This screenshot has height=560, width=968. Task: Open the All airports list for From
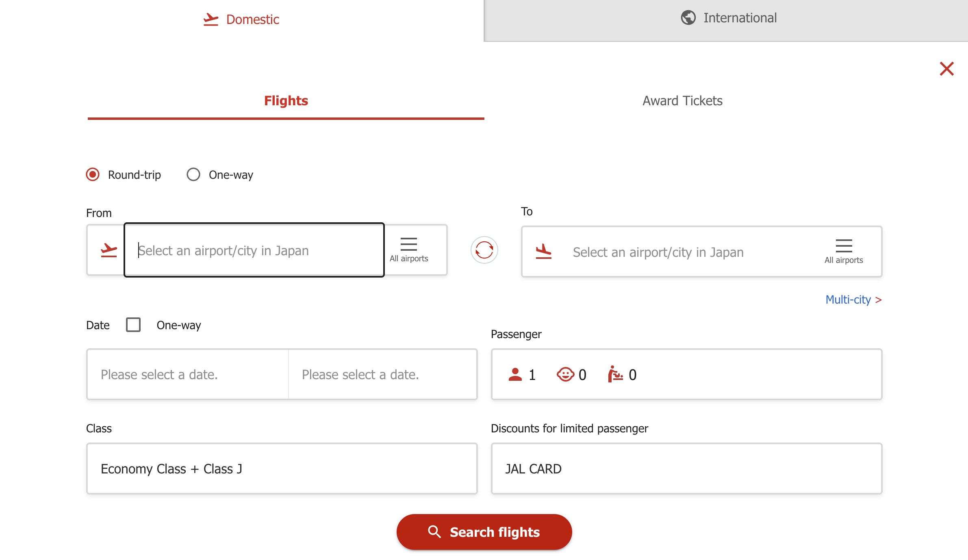(x=409, y=250)
